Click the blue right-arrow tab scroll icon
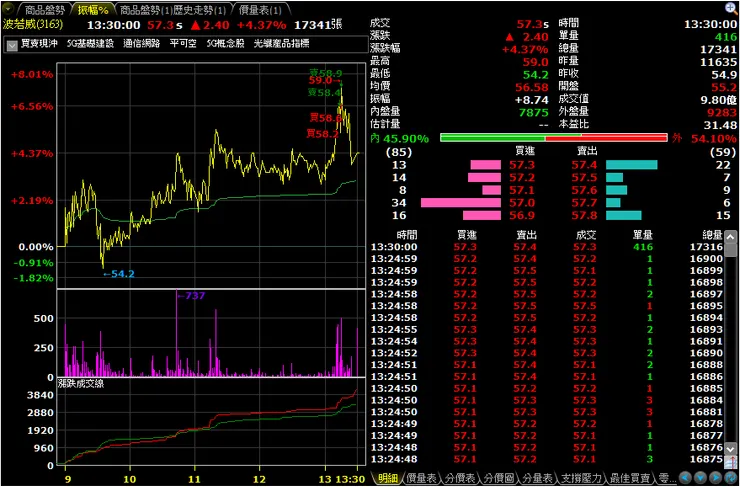 pyautogui.click(x=716, y=478)
